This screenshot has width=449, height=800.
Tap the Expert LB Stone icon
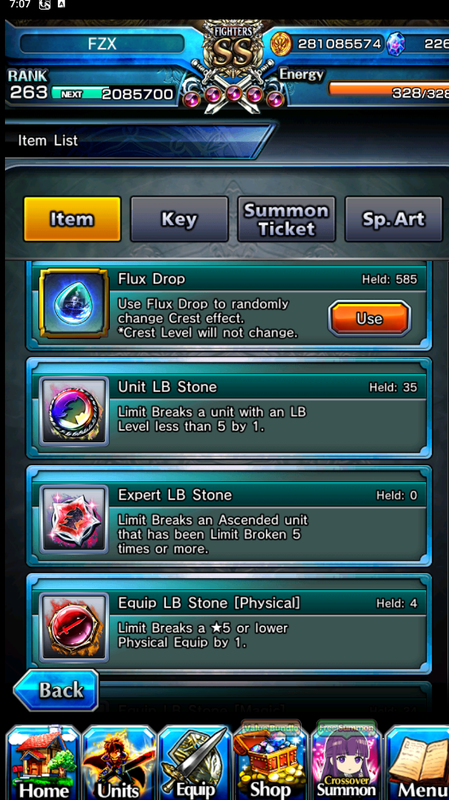click(74, 519)
